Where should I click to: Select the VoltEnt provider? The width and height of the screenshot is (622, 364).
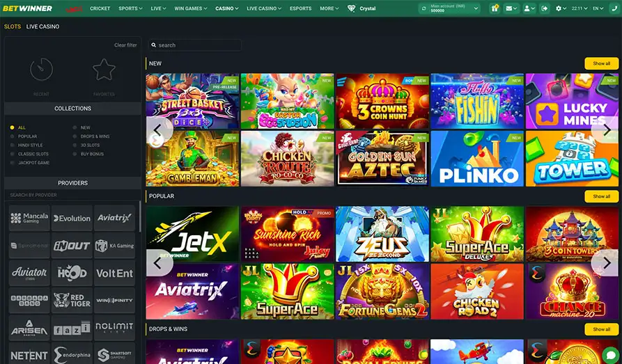pos(114,273)
